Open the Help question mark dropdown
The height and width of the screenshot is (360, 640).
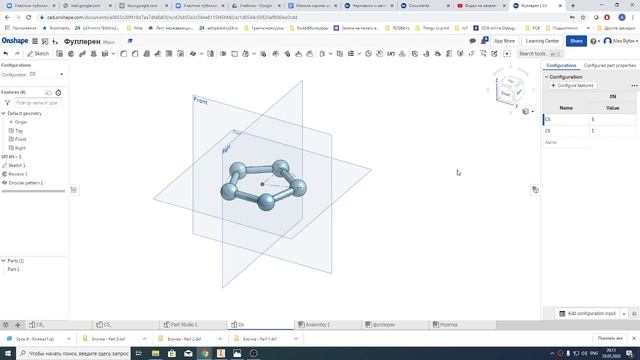coord(595,41)
